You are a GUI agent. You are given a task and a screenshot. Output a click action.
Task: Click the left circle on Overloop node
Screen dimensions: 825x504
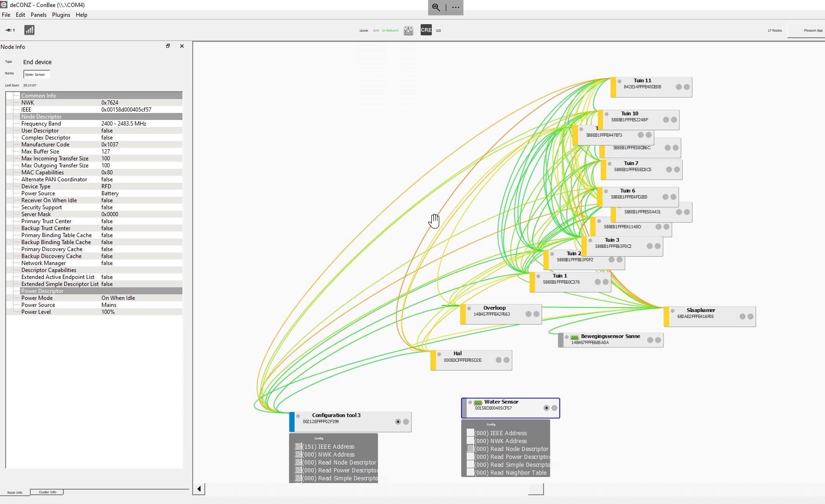pos(529,314)
